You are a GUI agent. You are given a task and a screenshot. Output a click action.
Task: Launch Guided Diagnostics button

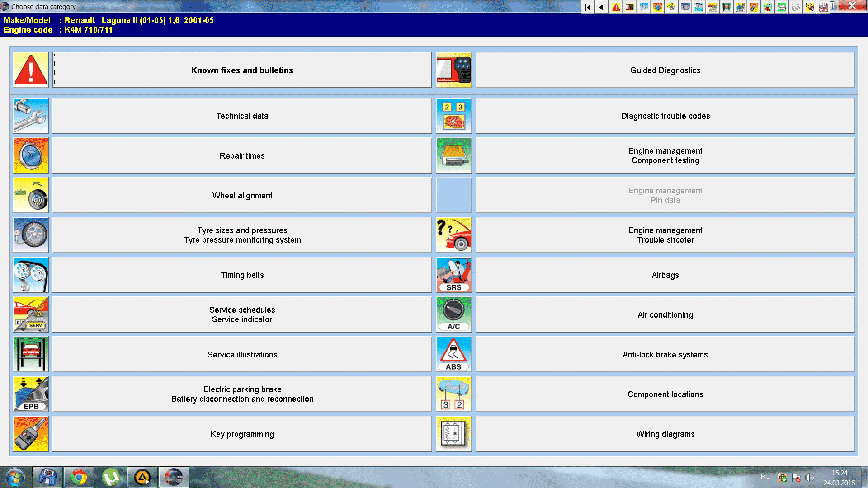pos(665,70)
